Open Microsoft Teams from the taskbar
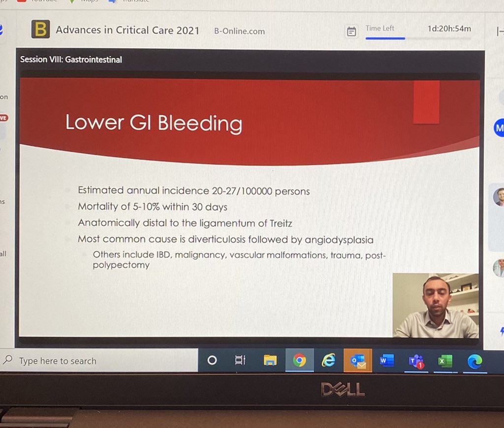The width and height of the screenshot is (504, 428). pyautogui.click(x=416, y=361)
